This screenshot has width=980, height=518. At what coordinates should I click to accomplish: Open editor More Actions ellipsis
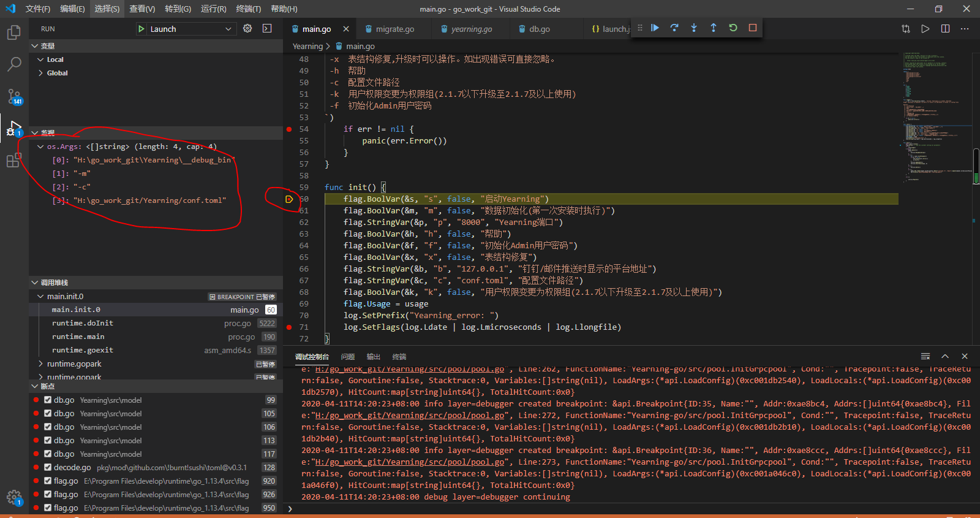[965, 29]
